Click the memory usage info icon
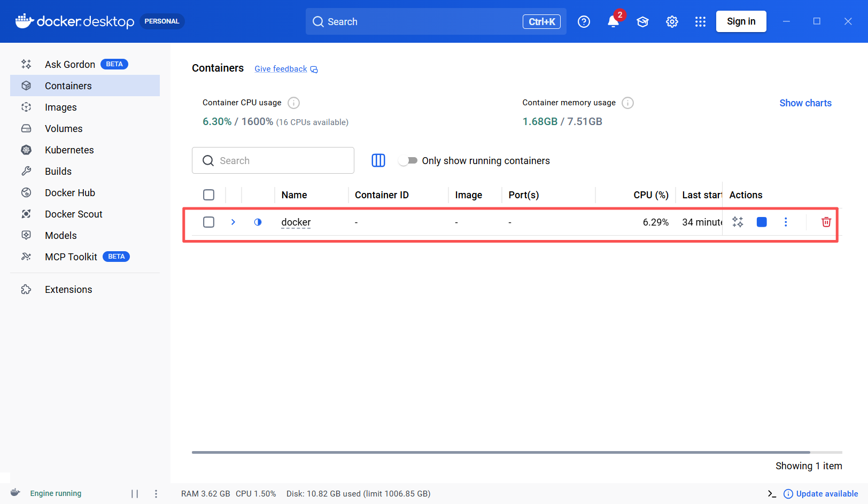The height and width of the screenshot is (504, 868). tap(628, 103)
